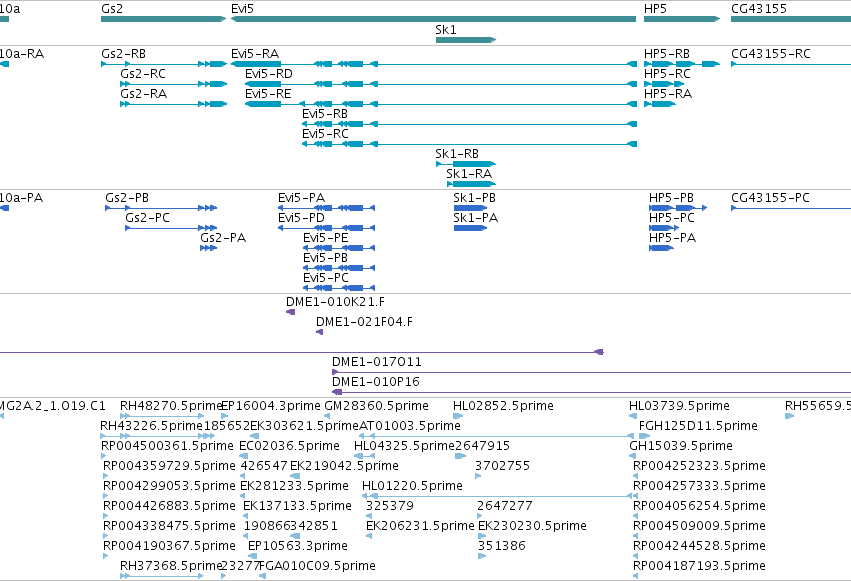Choose the Evi5-PC protein feature
The image size is (851, 581).
pyautogui.click(x=339, y=288)
